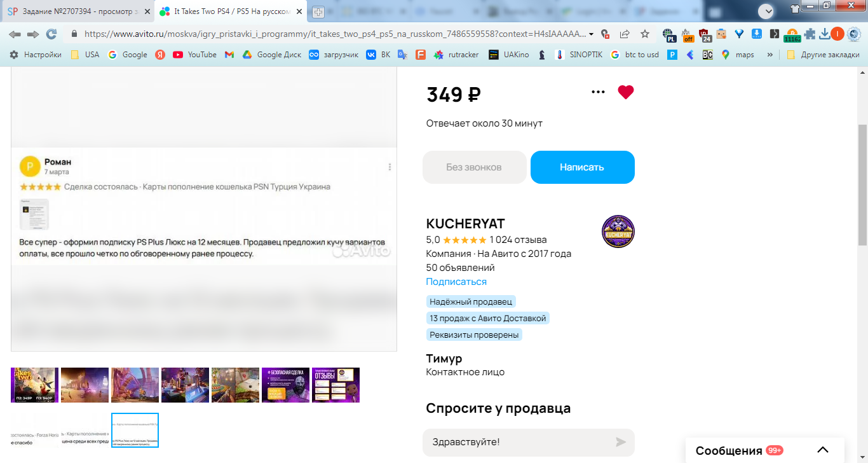Select the currently highlighted PS Plus review thumbnail
Image resolution: width=868 pixels, height=463 pixels.
(x=135, y=431)
